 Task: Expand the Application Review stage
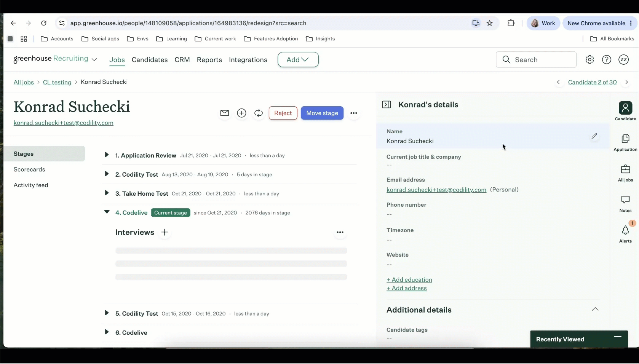tap(107, 155)
